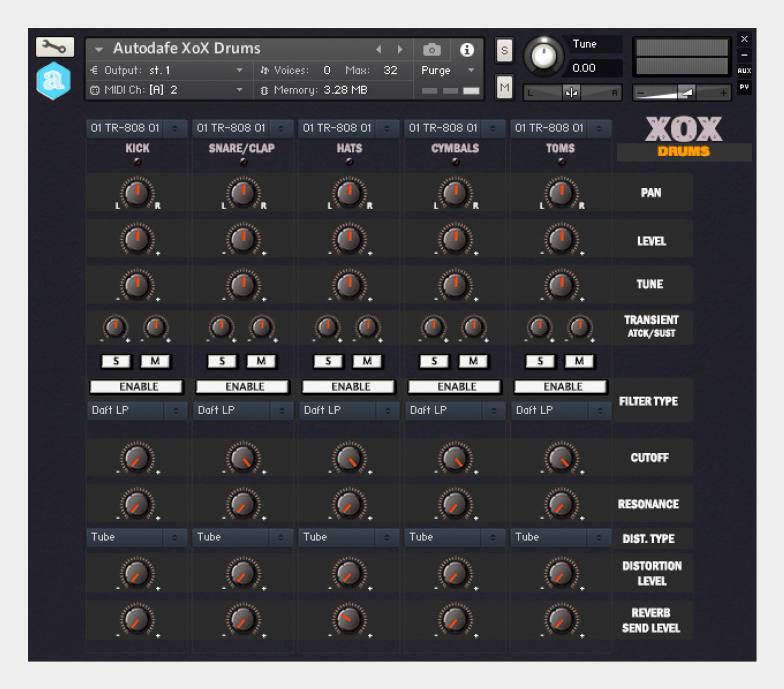Enable the filter on the Kick channel
784x689 pixels.
[136, 386]
